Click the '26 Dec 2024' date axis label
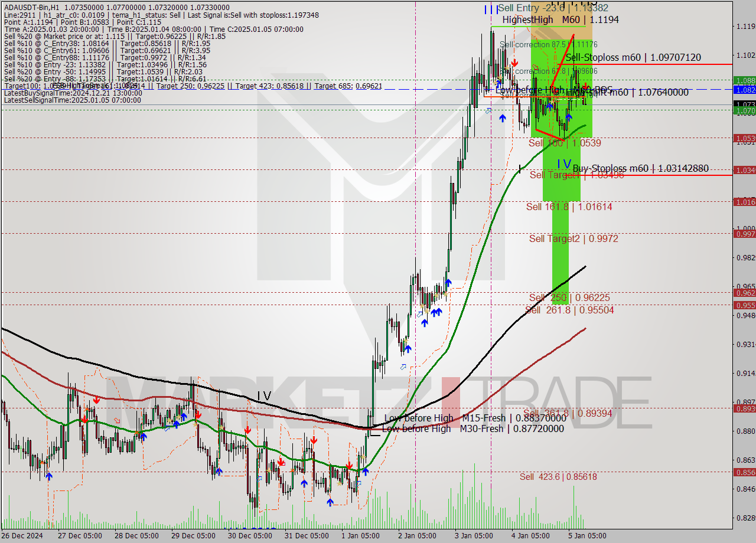756x543 pixels. [22, 536]
